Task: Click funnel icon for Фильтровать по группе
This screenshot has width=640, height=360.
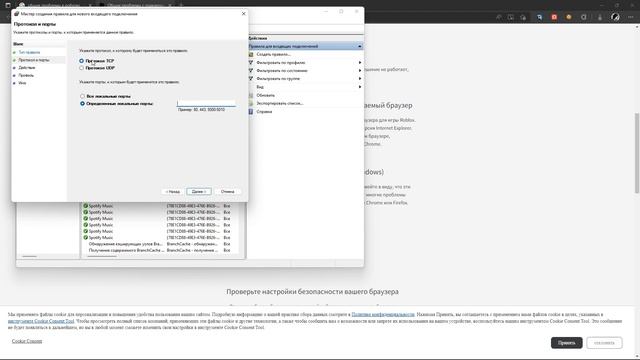Action: coord(251,78)
